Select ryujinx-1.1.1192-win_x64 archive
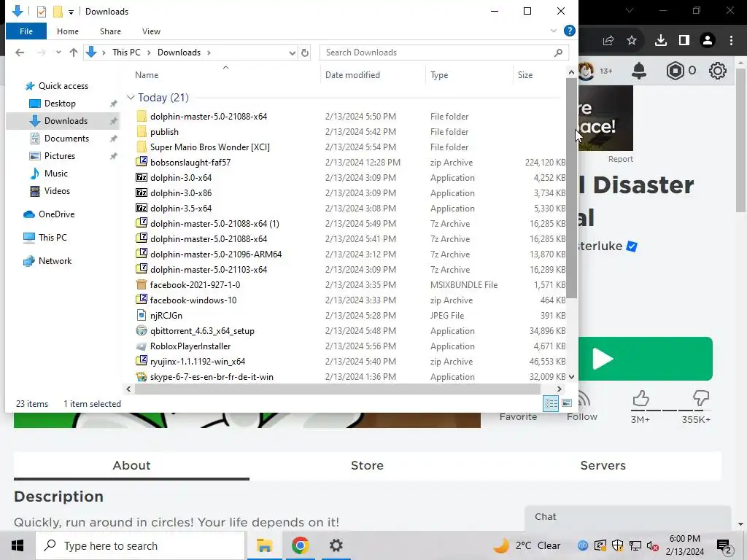 198,362
